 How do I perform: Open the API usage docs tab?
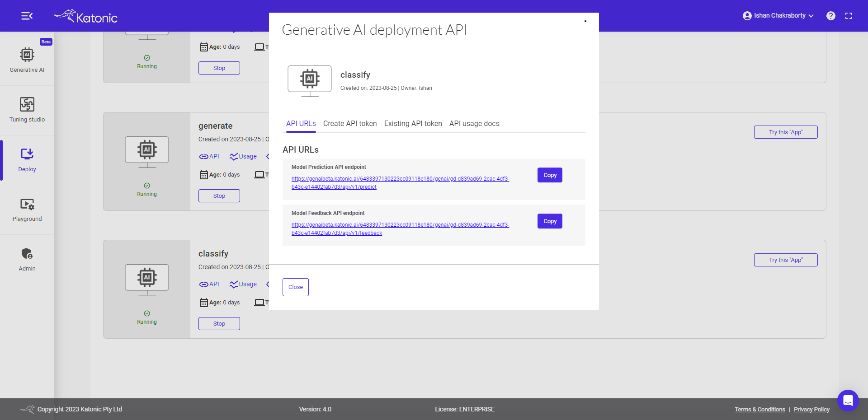(474, 124)
